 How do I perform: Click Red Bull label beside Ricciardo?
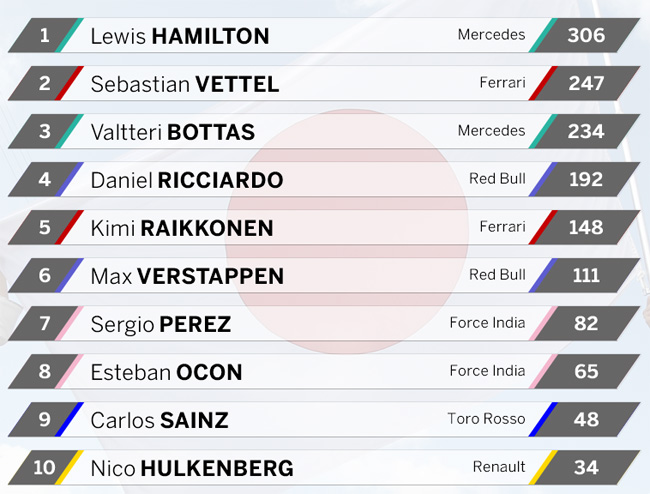[497, 179]
